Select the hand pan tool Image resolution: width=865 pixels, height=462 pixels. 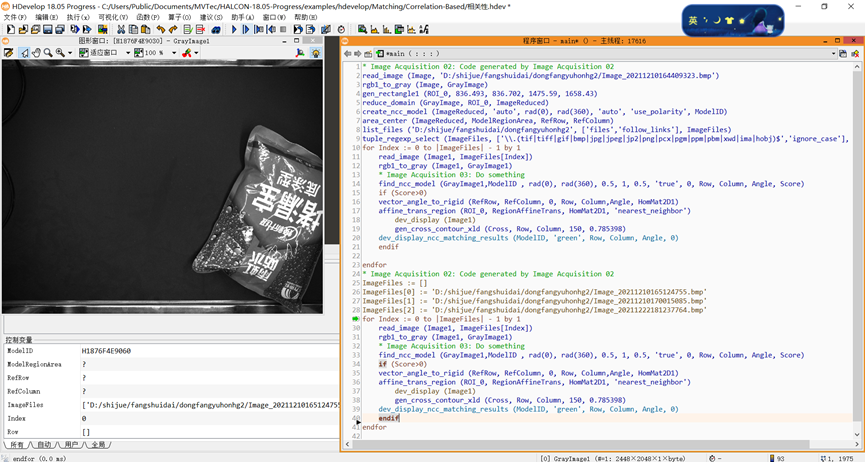pyautogui.click(x=36, y=52)
